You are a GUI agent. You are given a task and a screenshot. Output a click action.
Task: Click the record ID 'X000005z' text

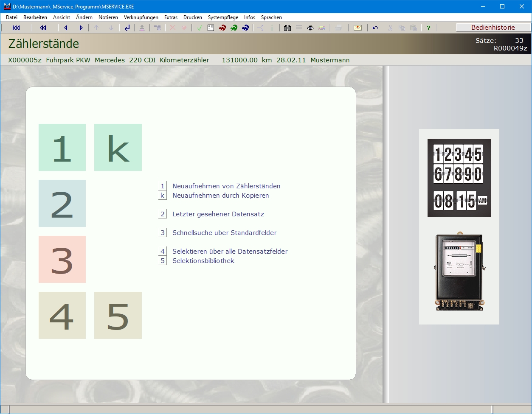[x=25, y=60]
